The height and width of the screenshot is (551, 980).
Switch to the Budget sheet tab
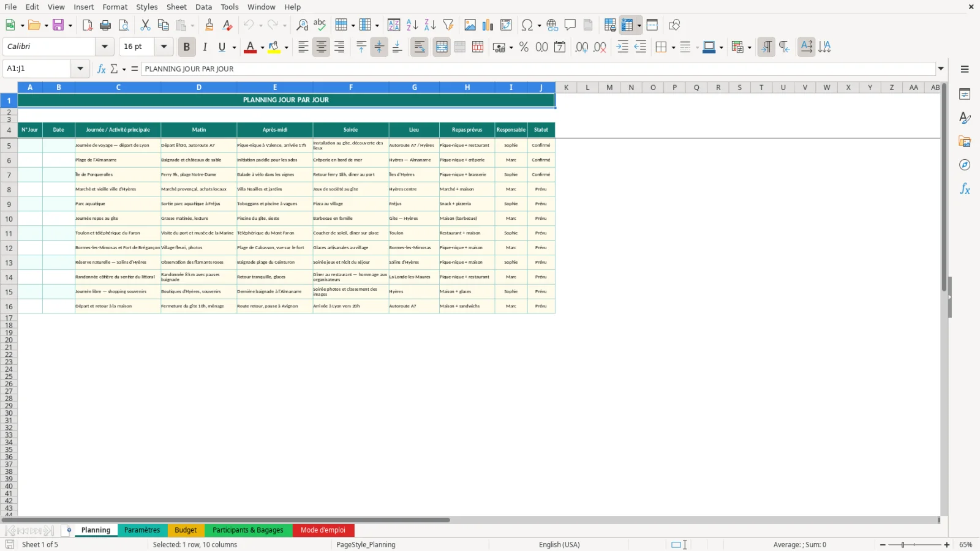186,530
